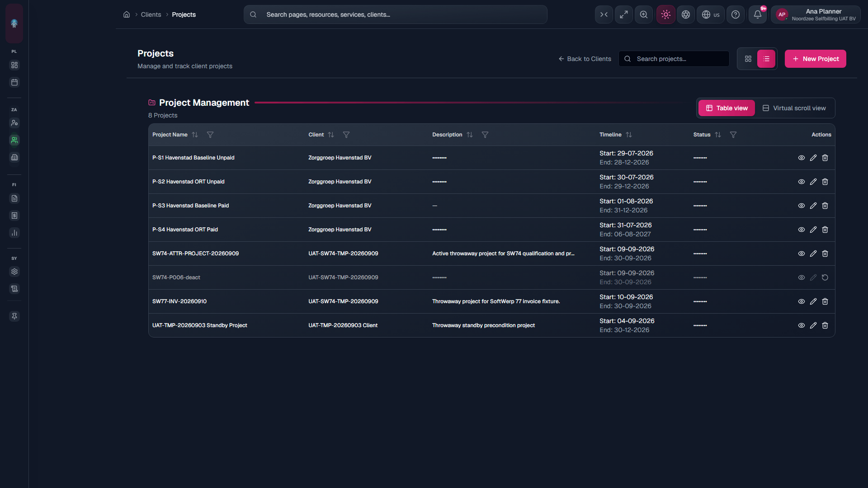Sort by Status column
Screen dimensions: 868x488
coord(718,135)
